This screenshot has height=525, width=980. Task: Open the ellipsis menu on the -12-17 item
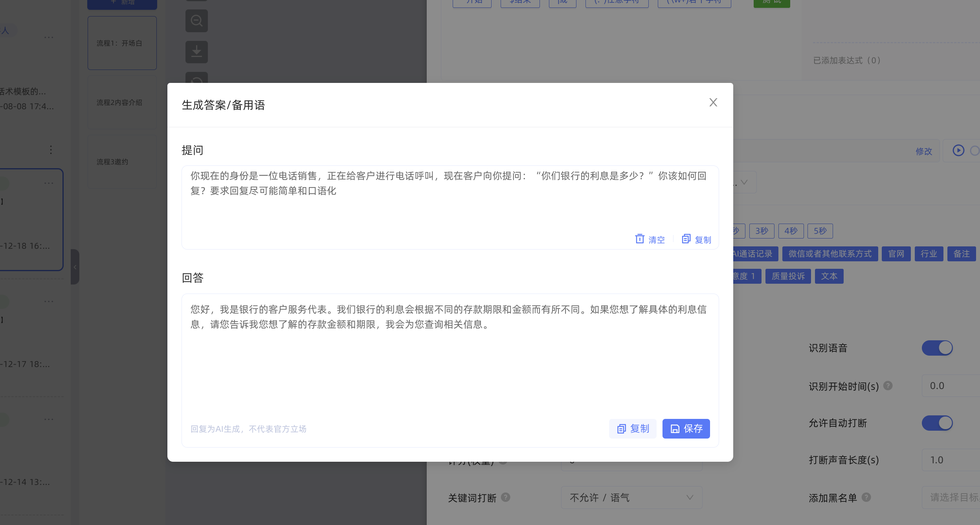pos(49,302)
